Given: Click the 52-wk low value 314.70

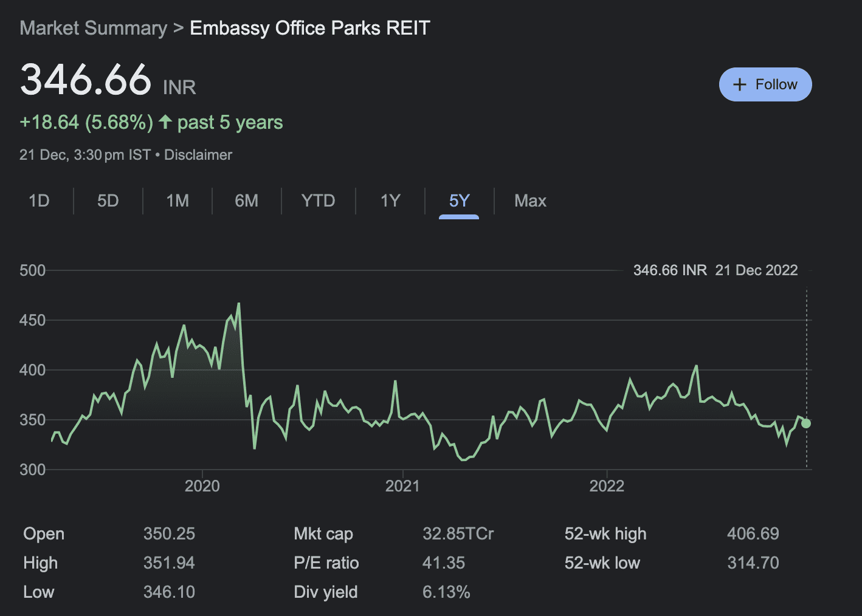Looking at the screenshot, I should tap(753, 563).
